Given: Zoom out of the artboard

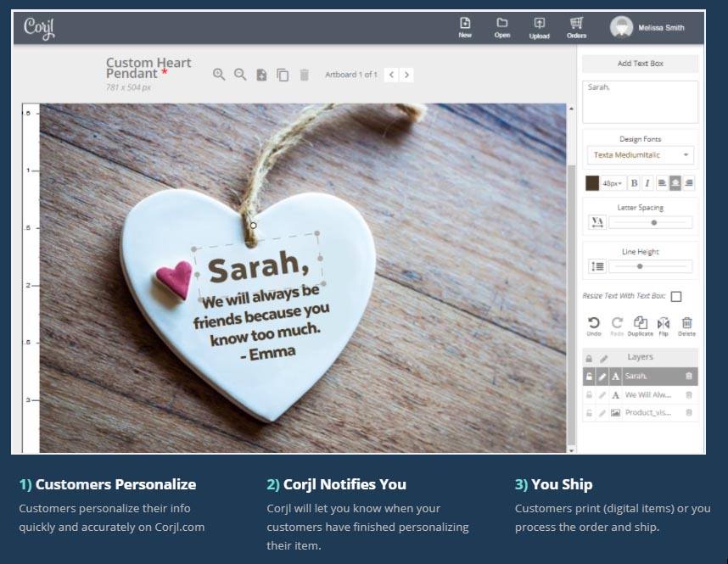Looking at the screenshot, I should 240,75.
